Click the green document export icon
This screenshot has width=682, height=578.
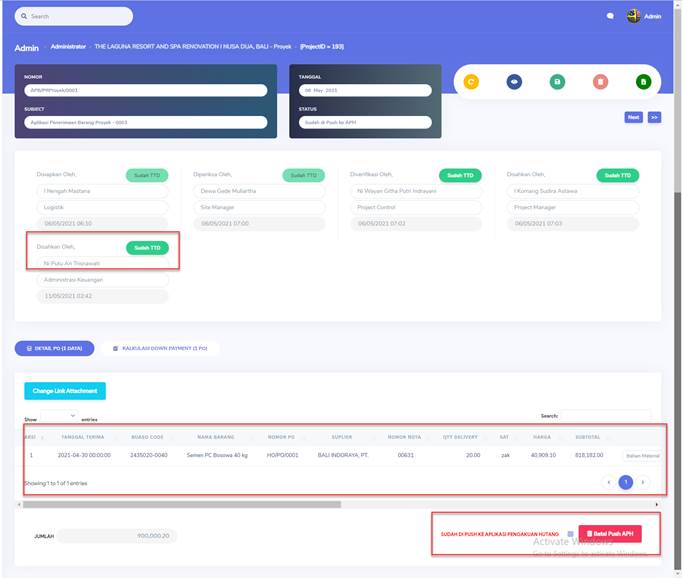tap(643, 82)
